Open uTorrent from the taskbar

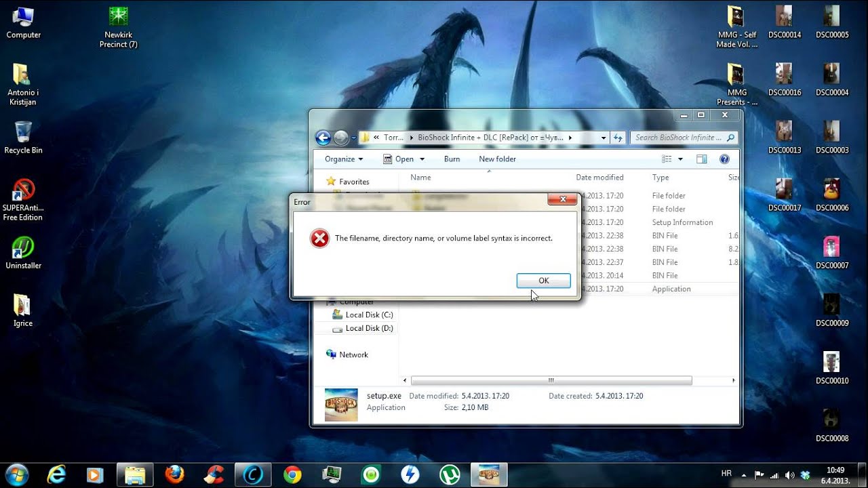450,474
